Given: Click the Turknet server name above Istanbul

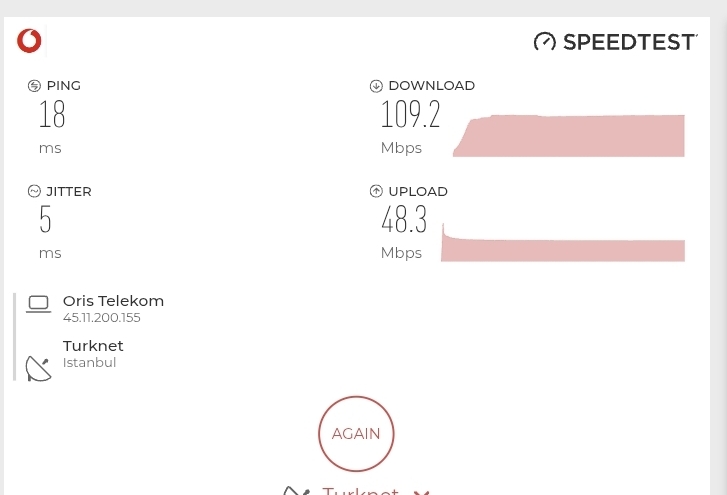Looking at the screenshot, I should (93, 346).
